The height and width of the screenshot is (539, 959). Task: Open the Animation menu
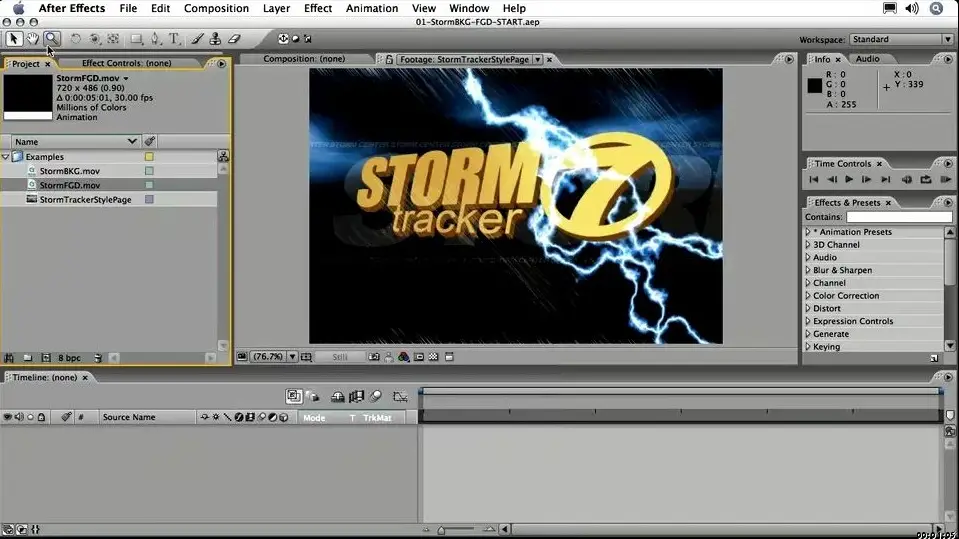coord(372,8)
